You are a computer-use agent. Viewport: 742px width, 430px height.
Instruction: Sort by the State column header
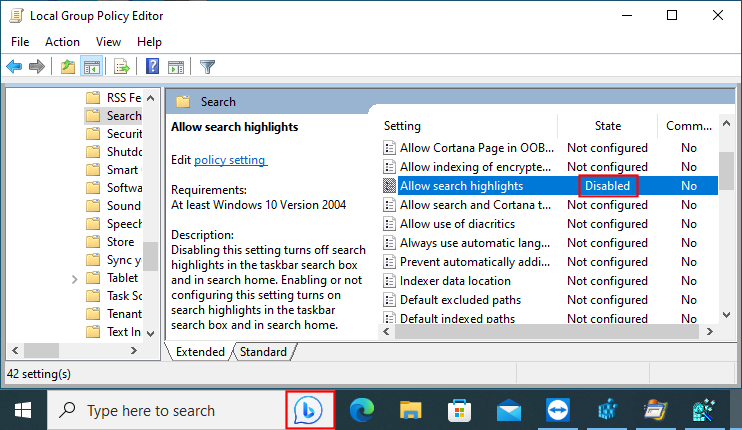coord(607,126)
